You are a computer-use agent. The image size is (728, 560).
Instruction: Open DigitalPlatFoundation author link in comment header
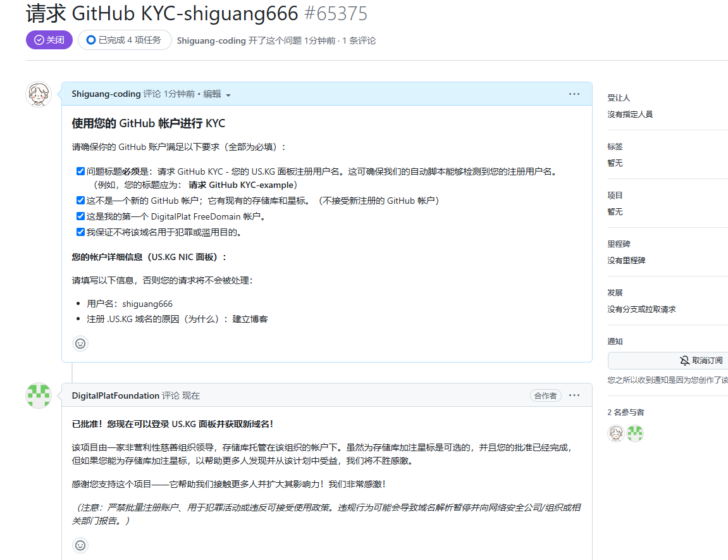pyautogui.click(x=116, y=395)
